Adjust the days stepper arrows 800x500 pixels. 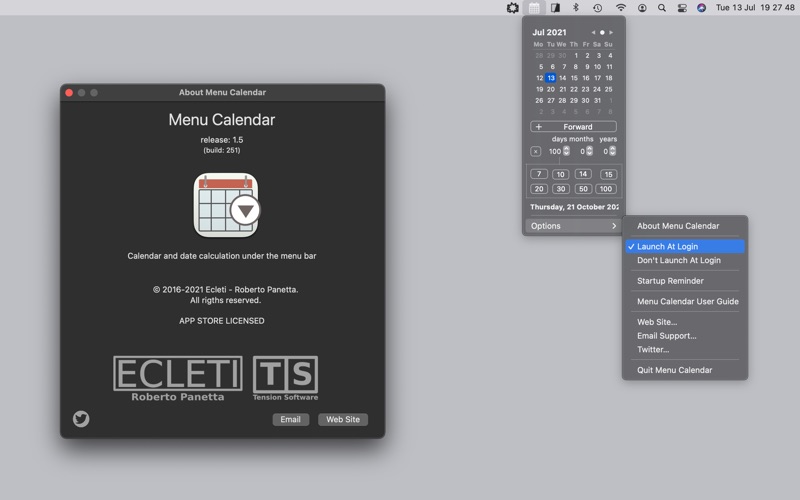click(566, 151)
